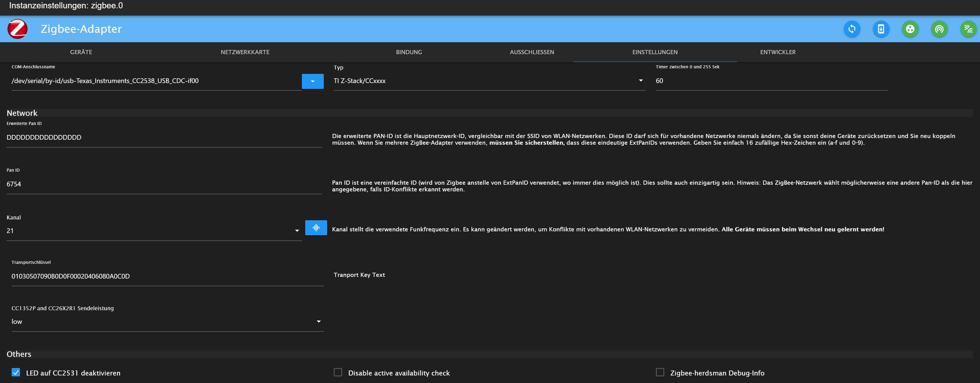
Task: Open Sendeleistung low dropdown
Action: 167,322
